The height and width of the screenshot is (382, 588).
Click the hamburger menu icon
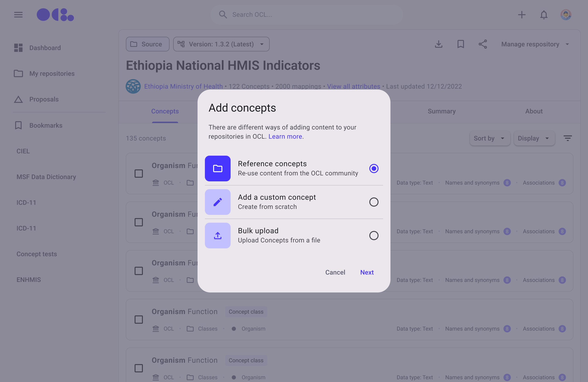click(18, 14)
